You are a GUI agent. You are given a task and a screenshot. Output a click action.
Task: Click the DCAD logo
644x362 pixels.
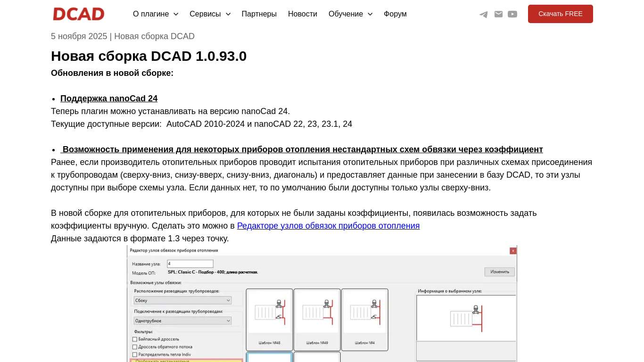pos(78,14)
